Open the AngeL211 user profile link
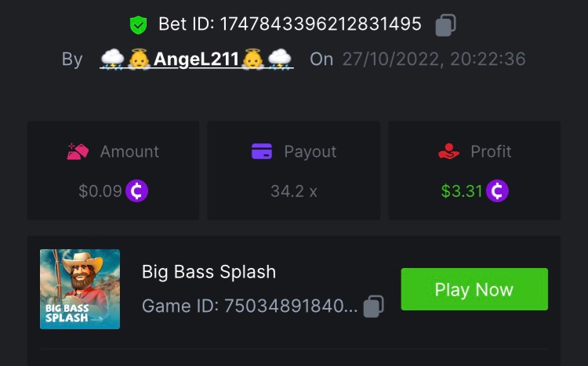 tap(196, 59)
